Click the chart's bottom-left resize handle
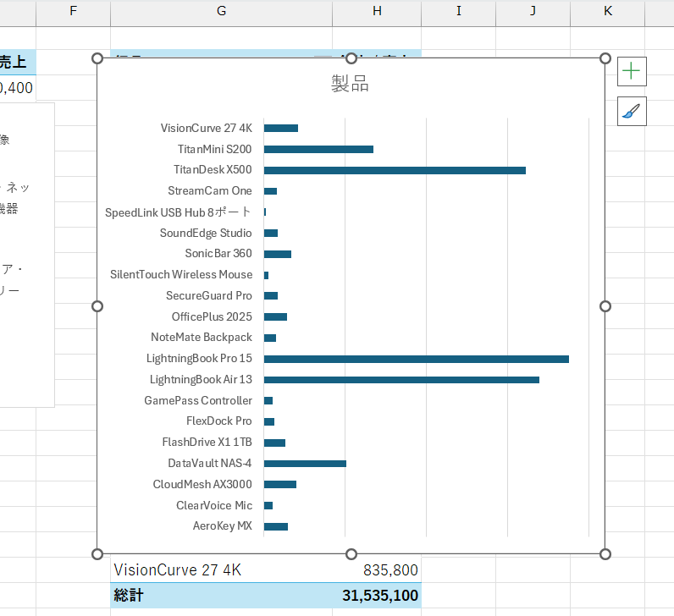 [97, 554]
